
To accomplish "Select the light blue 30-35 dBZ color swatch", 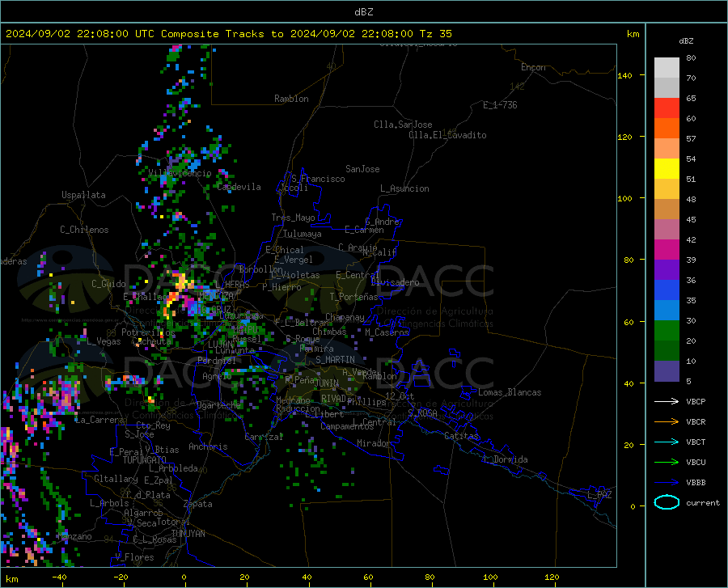I will (667, 311).
